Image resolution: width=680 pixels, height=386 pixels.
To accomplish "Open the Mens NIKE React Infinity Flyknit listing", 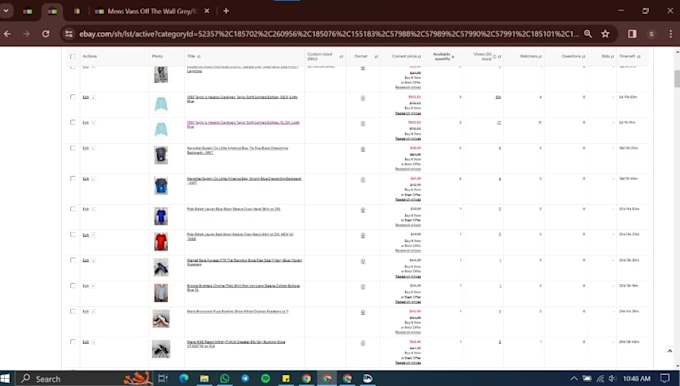I will 236,344.
